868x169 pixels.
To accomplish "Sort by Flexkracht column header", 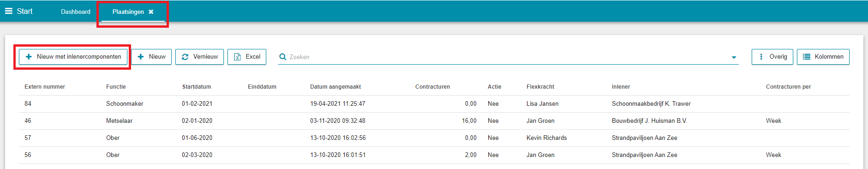I will (x=540, y=87).
